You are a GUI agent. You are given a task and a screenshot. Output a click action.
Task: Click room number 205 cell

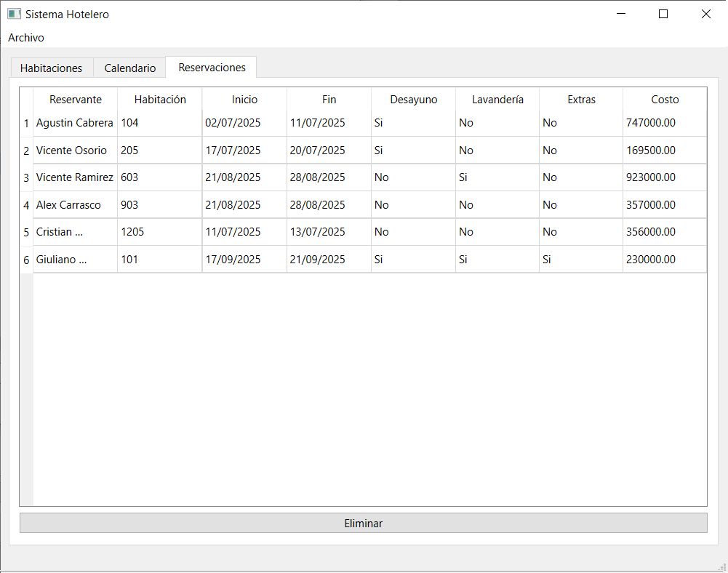(160, 151)
